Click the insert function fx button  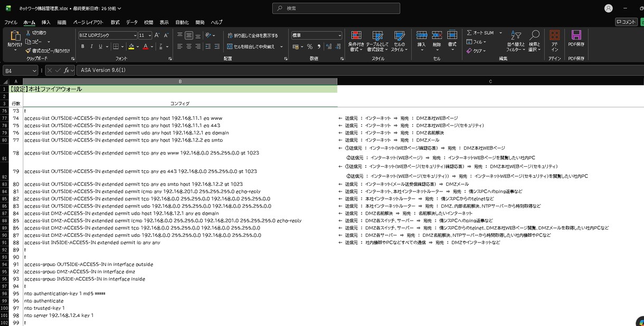tap(67, 70)
